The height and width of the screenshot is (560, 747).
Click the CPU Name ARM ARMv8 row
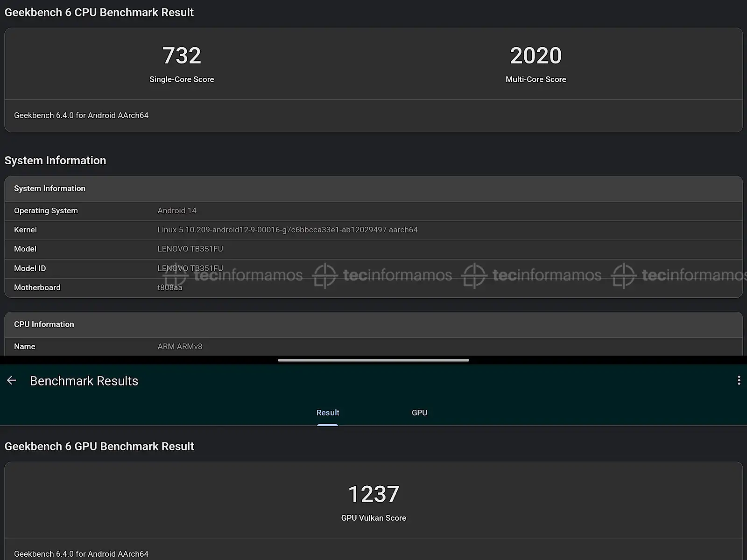[x=373, y=346]
